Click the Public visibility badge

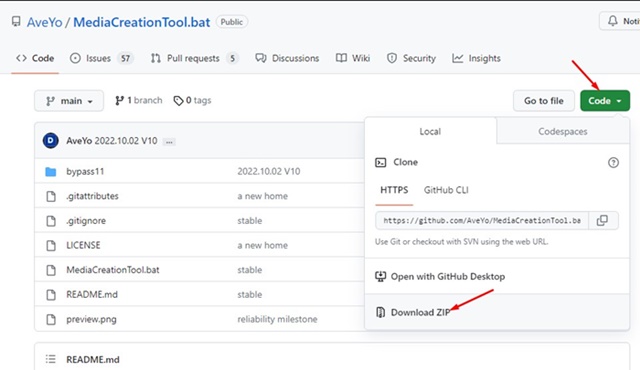pos(232,22)
